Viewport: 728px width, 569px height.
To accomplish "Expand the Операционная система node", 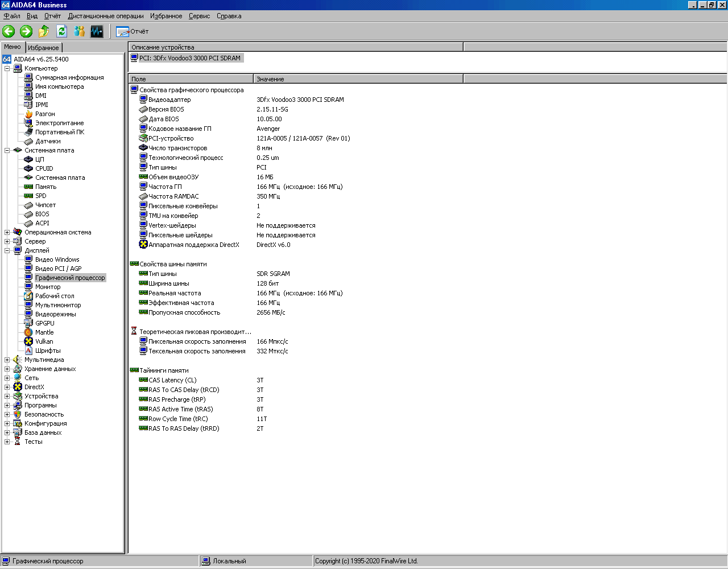I will [7, 232].
